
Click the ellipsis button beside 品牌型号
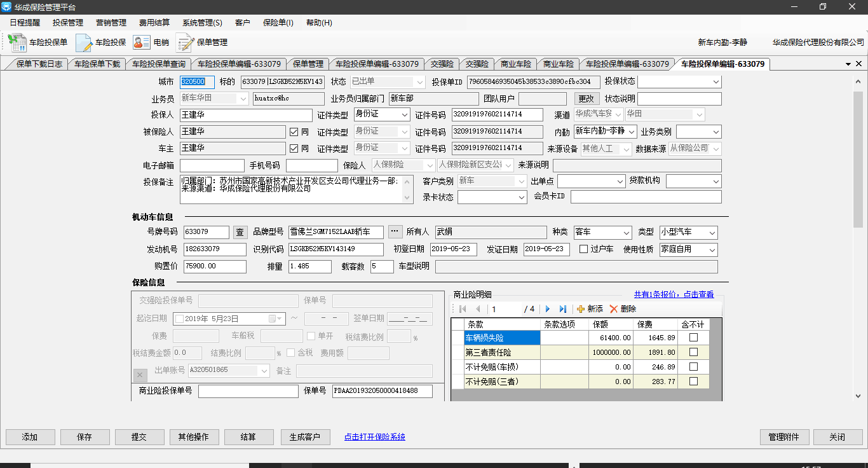tap(395, 231)
